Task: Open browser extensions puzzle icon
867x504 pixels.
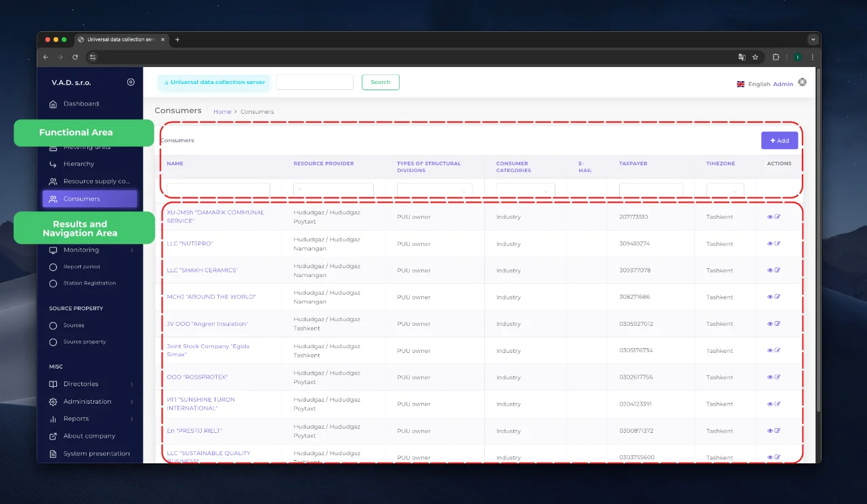Action: (776, 57)
